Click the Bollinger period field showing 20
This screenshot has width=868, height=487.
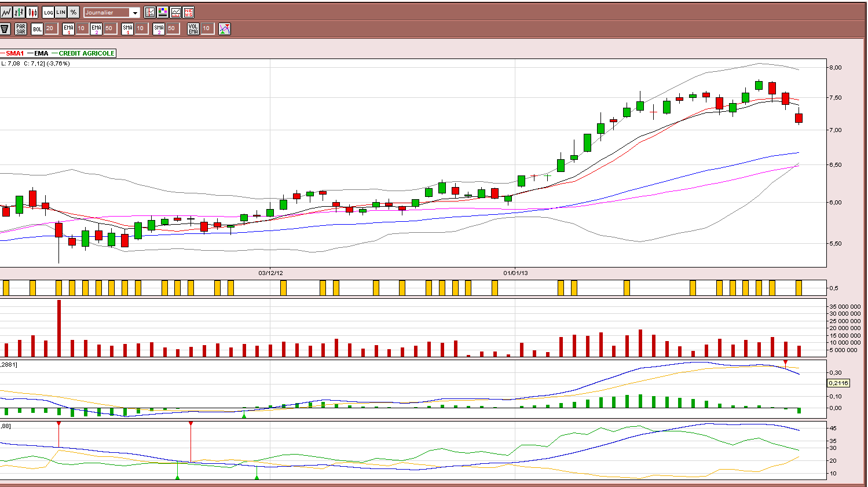coord(50,28)
